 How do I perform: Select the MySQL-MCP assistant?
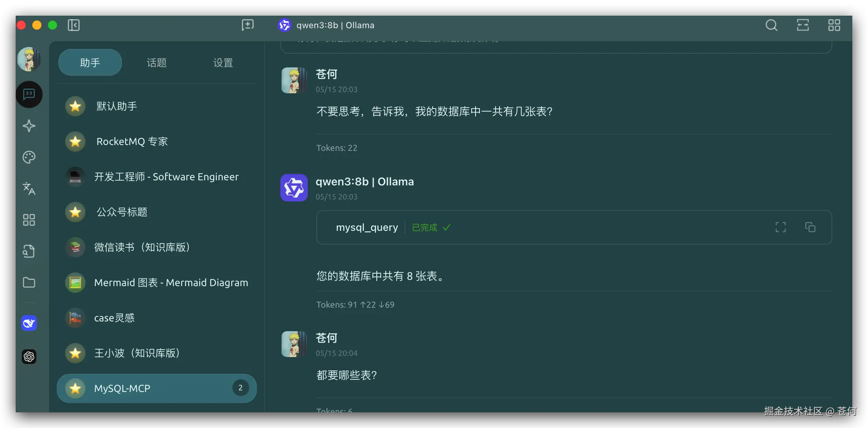122,388
